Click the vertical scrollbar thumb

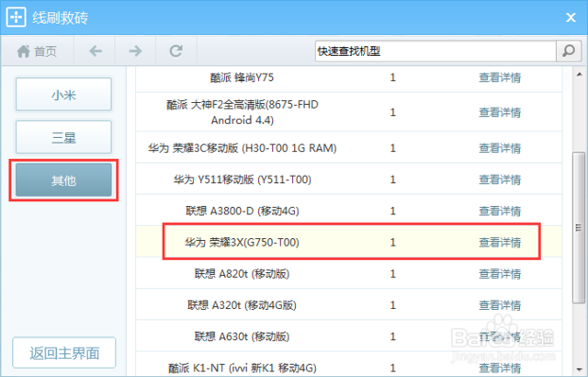pyautogui.click(x=579, y=227)
